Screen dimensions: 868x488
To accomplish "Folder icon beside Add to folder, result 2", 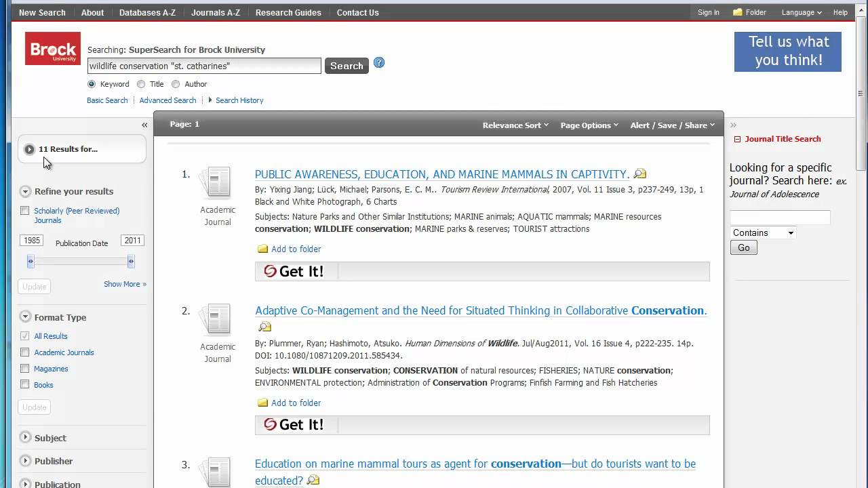I will [x=262, y=403].
